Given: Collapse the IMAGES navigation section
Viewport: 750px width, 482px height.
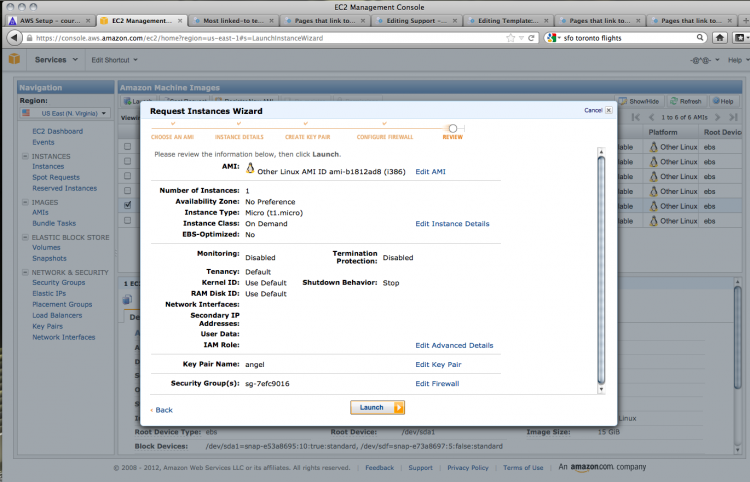Looking at the screenshot, I should pos(25,202).
